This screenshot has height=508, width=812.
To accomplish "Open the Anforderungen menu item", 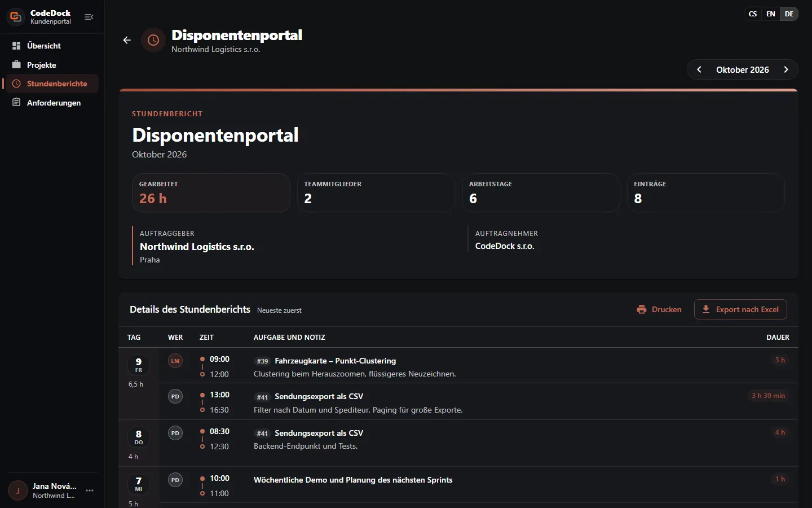I will click(51, 103).
